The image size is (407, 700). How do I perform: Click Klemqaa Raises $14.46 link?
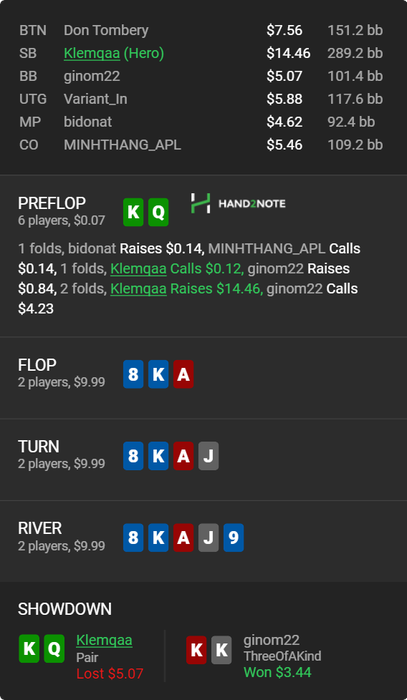click(x=186, y=288)
